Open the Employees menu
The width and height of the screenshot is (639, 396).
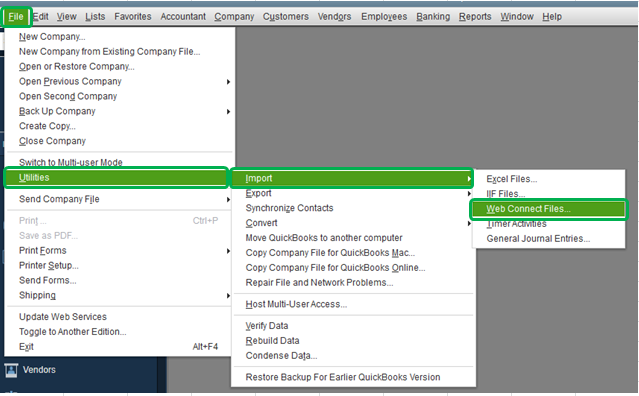click(384, 17)
